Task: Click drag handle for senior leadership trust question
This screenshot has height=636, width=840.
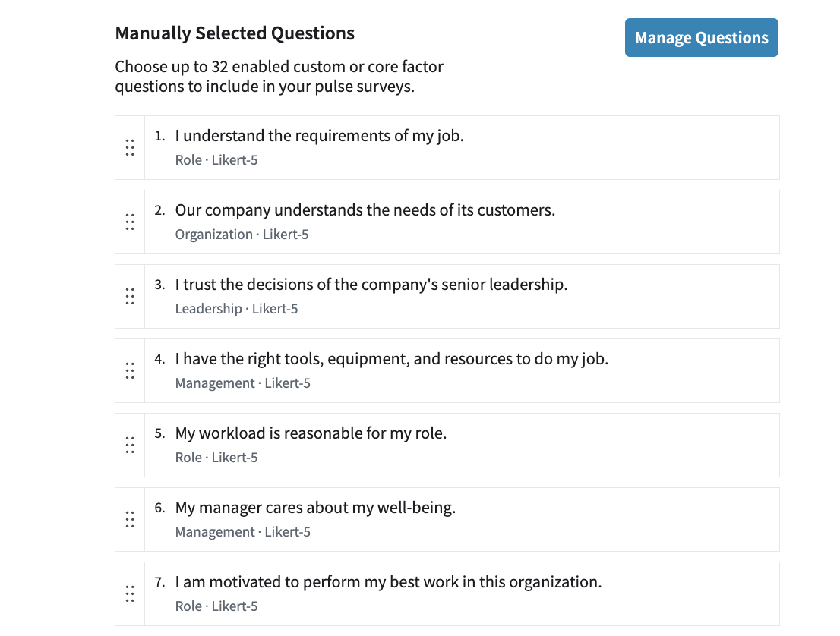Action: click(x=130, y=296)
